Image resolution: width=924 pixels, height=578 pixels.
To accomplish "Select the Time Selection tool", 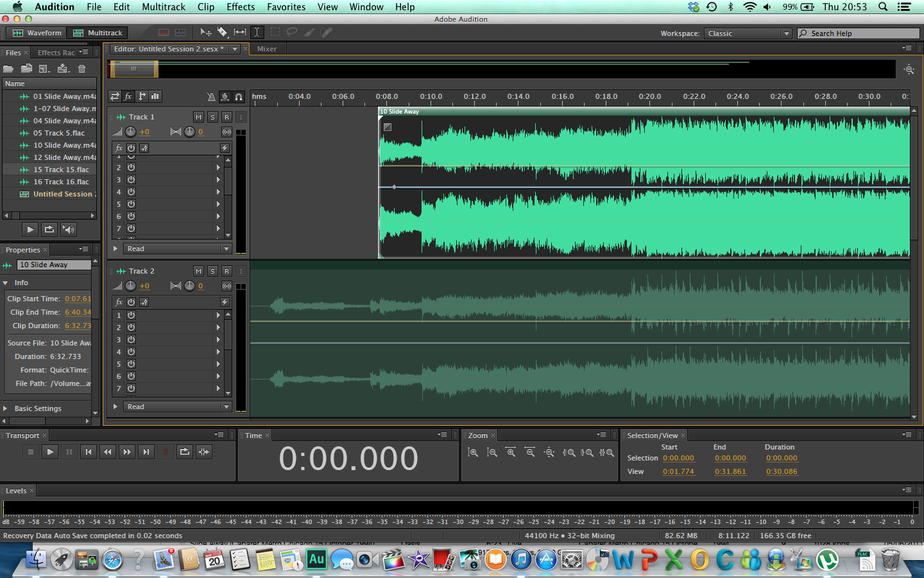I will click(257, 32).
